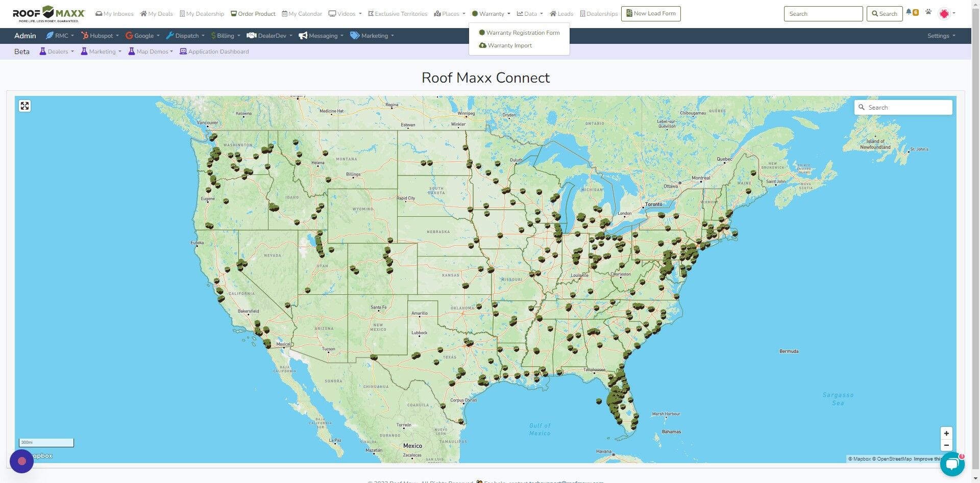The image size is (980, 483).
Task: Select Warranty Registration Form
Action: pos(519,33)
